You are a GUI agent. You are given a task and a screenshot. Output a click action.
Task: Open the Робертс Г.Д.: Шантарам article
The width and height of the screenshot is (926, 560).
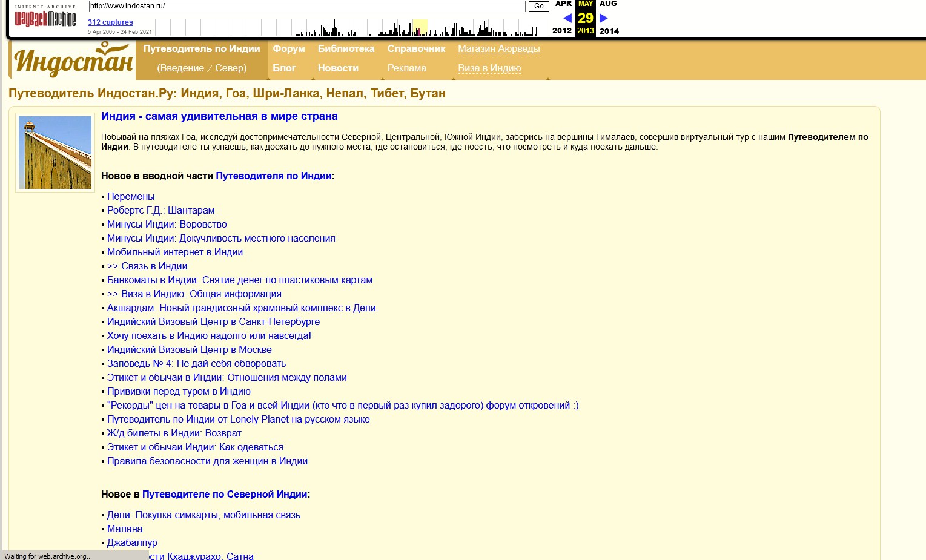click(x=160, y=211)
